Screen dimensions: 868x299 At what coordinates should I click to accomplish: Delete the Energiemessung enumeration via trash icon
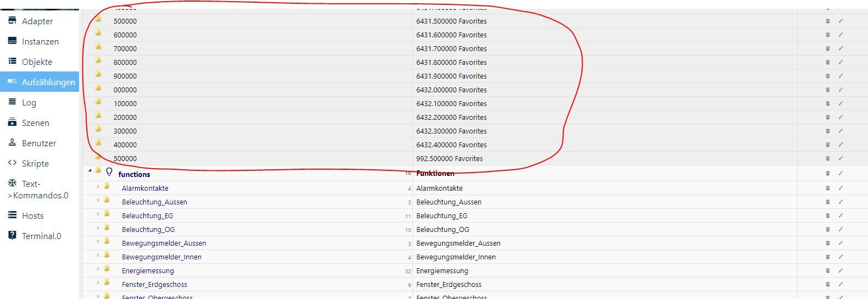[827, 270]
